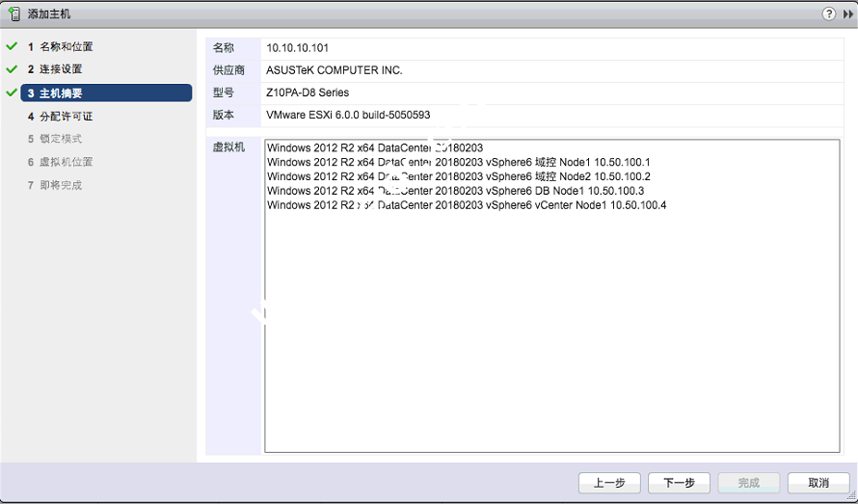Click the double-arrow expand icon in title bar
The image size is (858, 504).
coord(848,14)
